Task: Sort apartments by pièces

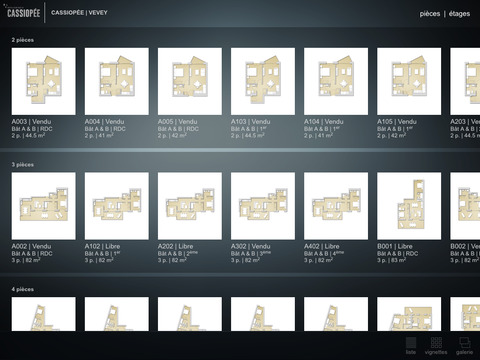Action: 430,14
